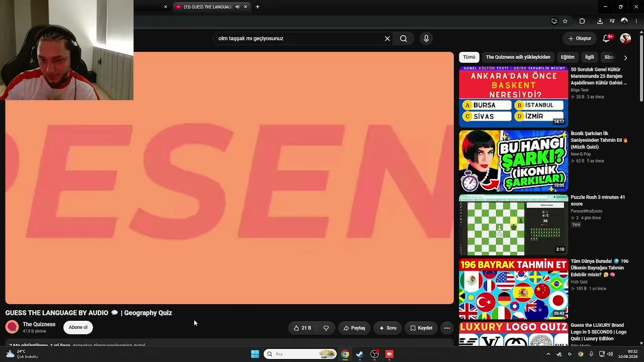Open Chrome downloads icon

click(600, 21)
